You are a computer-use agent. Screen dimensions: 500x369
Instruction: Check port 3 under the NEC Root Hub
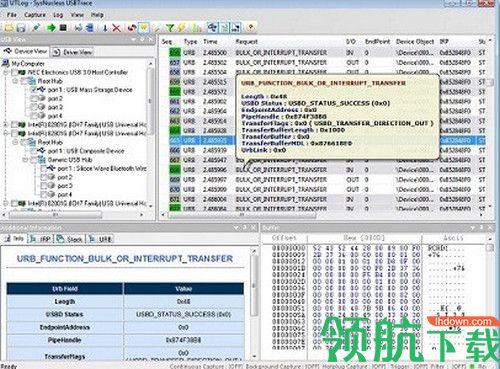click(34, 107)
